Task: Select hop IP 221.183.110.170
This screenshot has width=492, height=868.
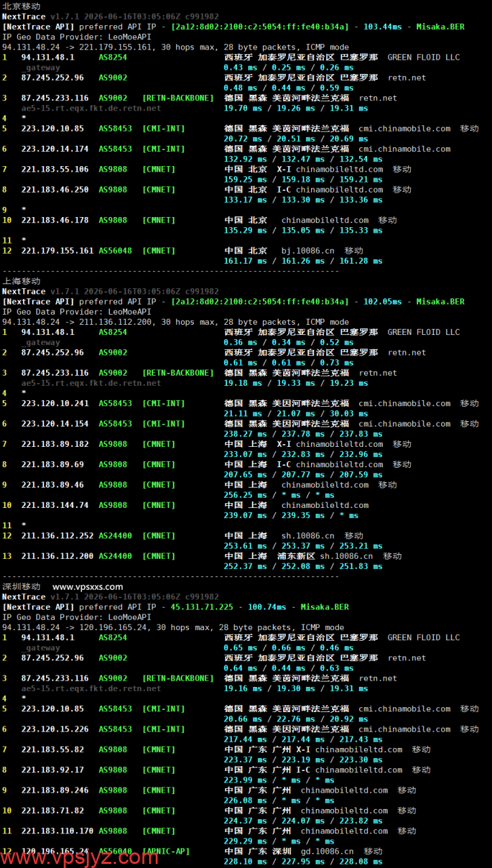Action: click(57, 831)
